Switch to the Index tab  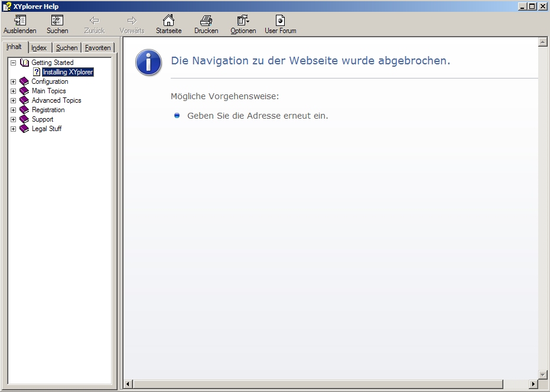click(39, 47)
